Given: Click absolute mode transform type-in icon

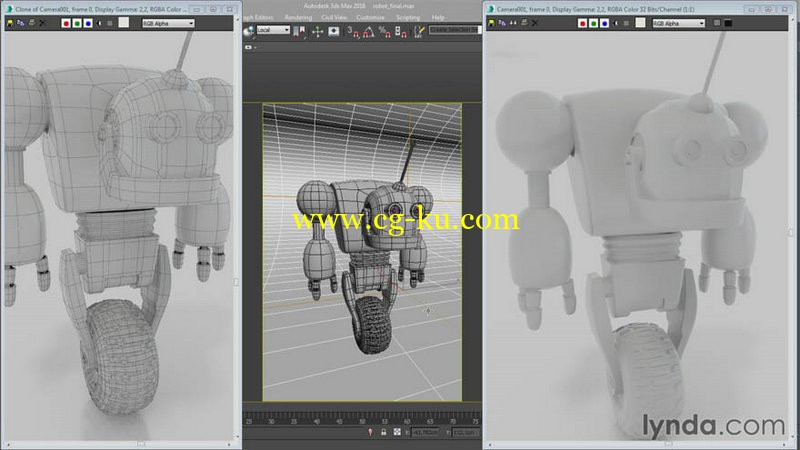Looking at the screenshot, I should click(397, 432).
